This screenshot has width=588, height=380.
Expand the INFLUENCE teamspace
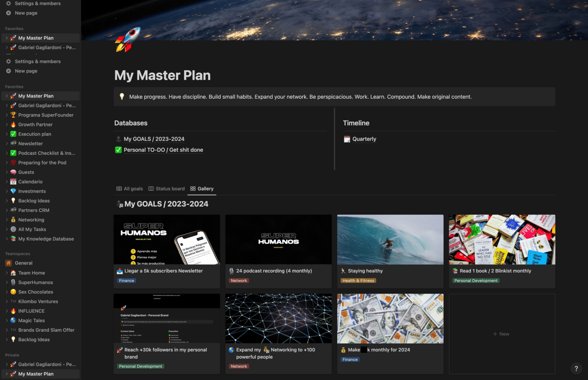(6, 311)
